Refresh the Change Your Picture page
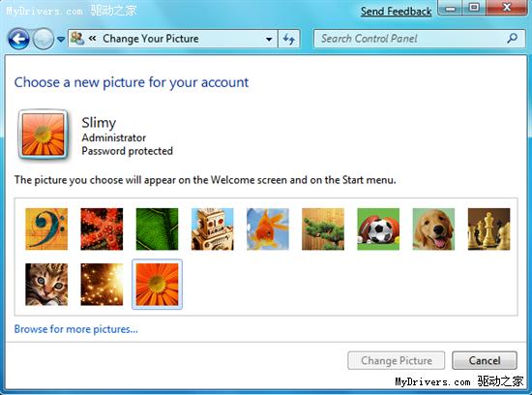The image size is (532, 395). coord(289,39)
